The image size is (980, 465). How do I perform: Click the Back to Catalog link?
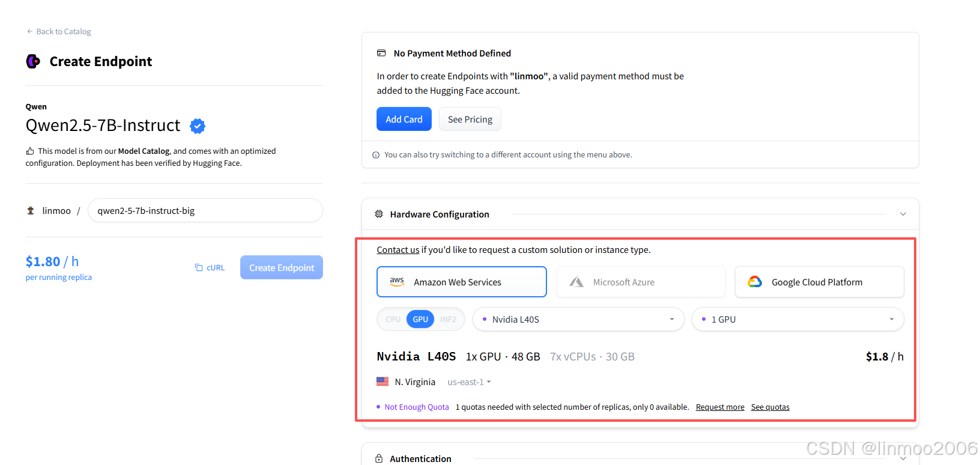coord(59,31)
